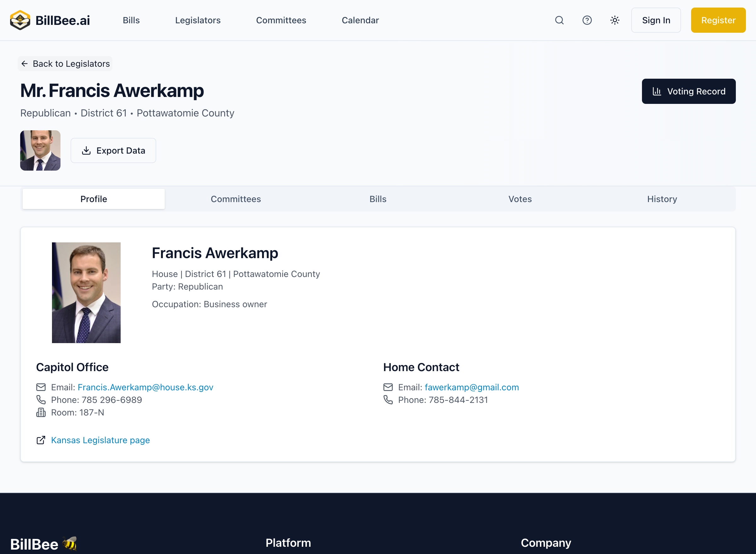Click Francis Awerkamp's small avatar photo
The image size is (756, 554).
pyautogui.click(x=40, y=150)
